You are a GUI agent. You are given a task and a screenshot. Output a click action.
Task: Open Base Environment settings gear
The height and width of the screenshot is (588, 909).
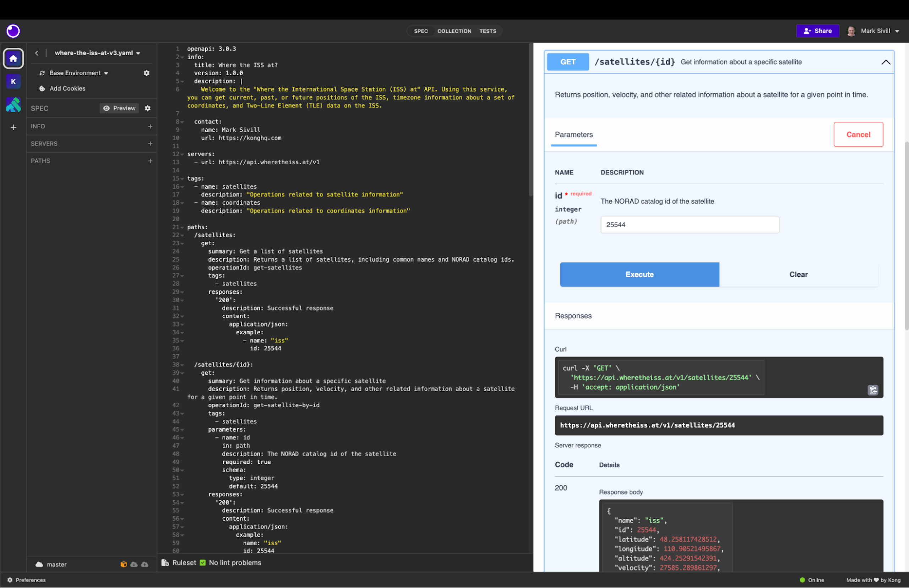click(x=147, y=73)
